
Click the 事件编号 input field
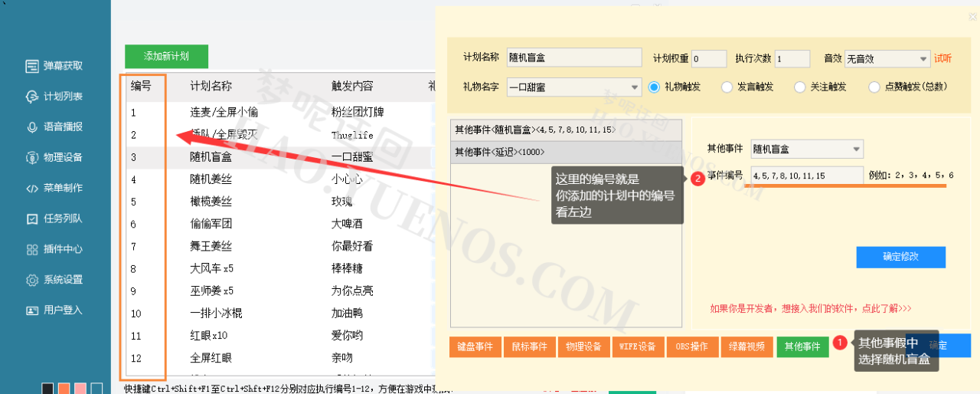click(807, 176)
